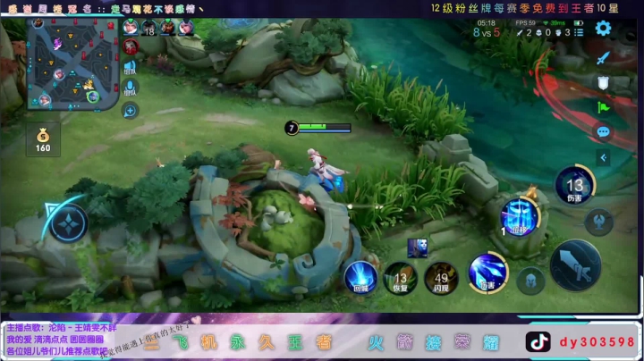Screen dimensions: 644x361
Task: Click the TikTok logo in overlay
Action: click(x=538, y=342)
